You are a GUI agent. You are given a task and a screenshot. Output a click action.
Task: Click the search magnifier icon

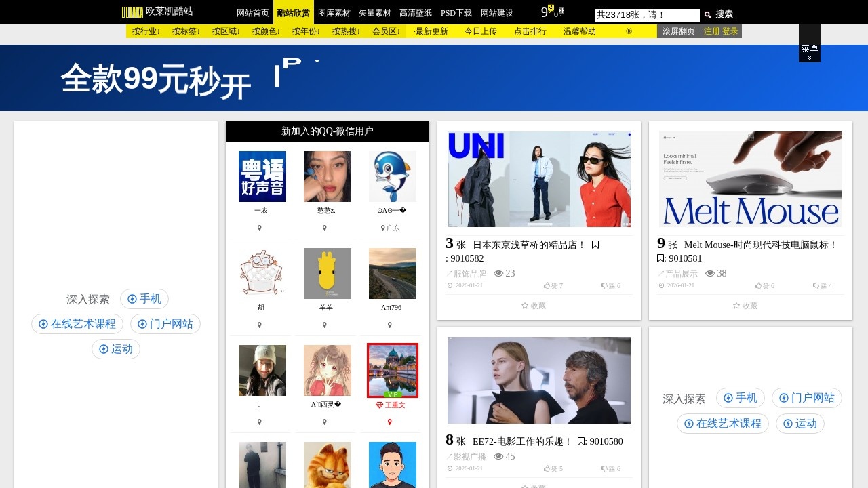pos(707,14)
